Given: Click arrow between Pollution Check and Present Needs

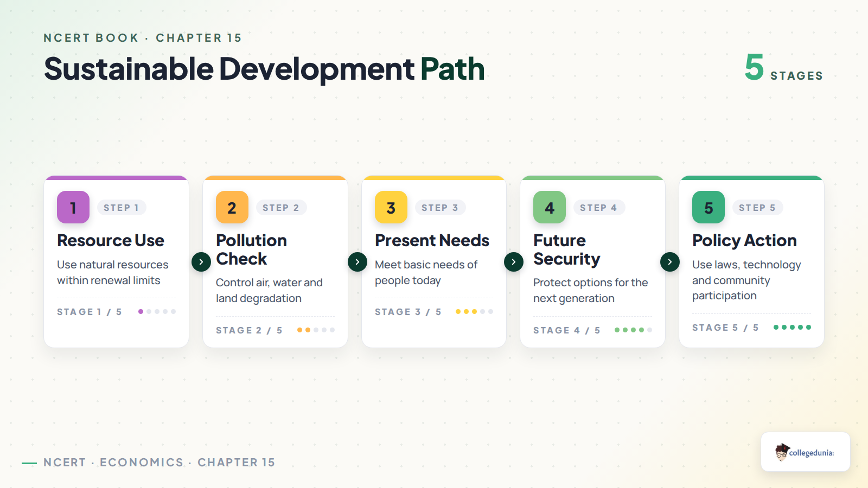Looking at the screenshot, I should pos(358,262).
